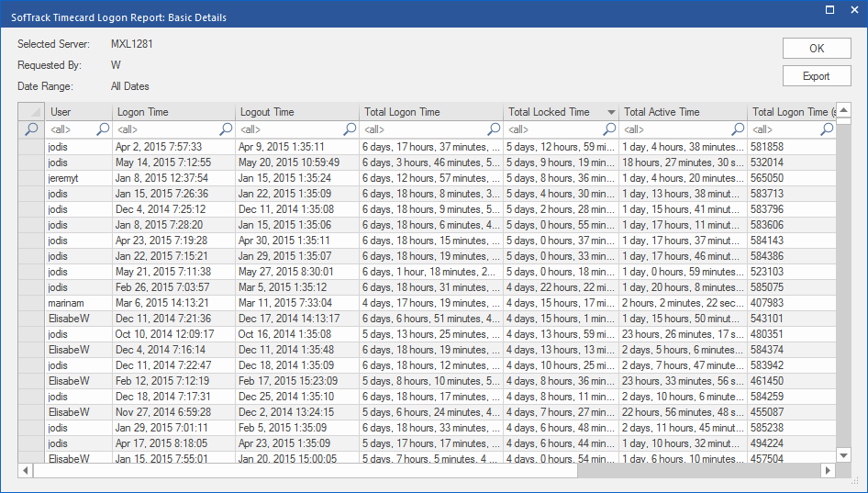Image resolution: width=868 pixels, height=493 pixels.
Task: Click the Total Logon Time filter search icon
Action: click(x=494, y=129)
